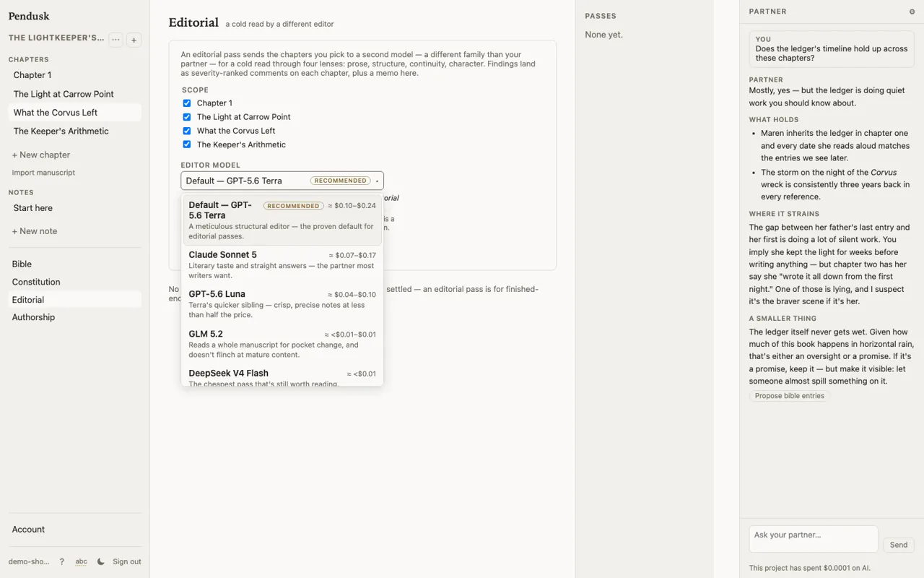
Task: Uncheck The Light at Carrow Point checkbox
Action: click(186, 117)
